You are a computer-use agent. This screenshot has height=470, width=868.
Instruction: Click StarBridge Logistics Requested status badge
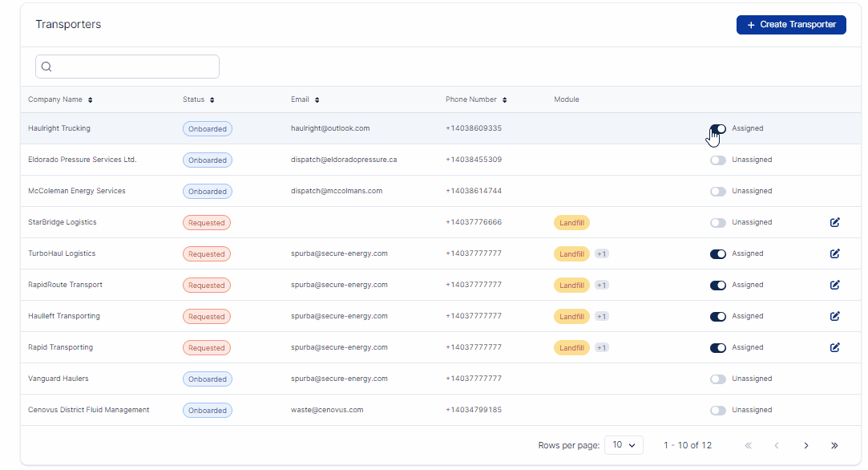click(207, 223)
